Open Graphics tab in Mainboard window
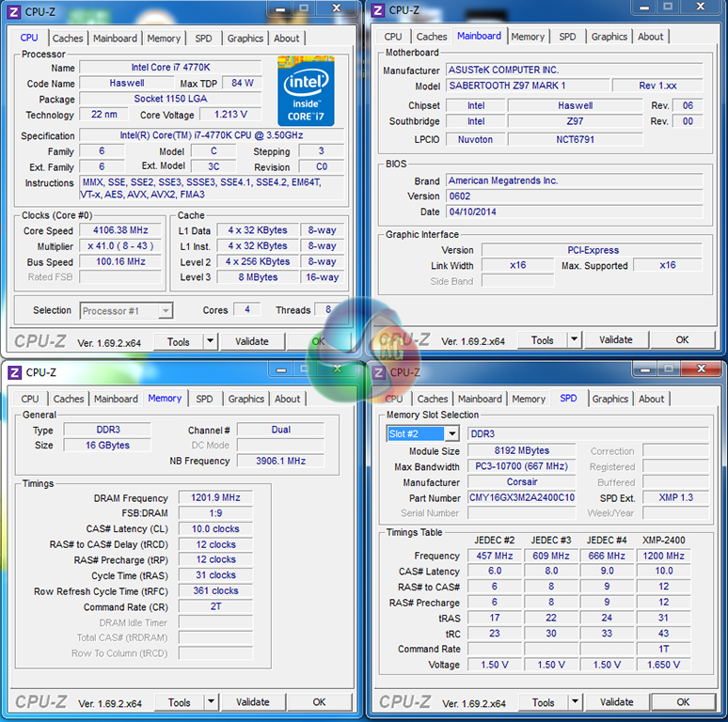Viewport: 728px width, 722px height. pos(609,37)
